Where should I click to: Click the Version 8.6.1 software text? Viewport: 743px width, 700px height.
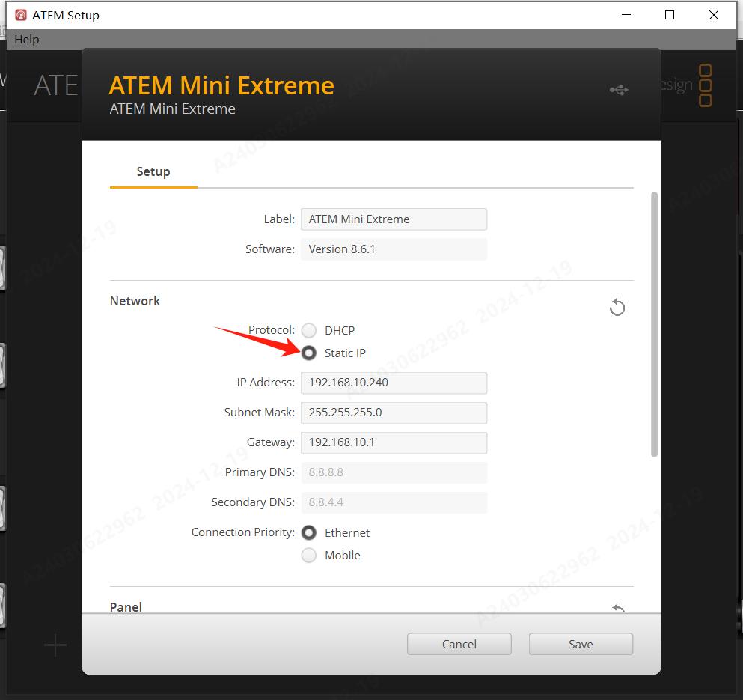(x=342, y=249)
